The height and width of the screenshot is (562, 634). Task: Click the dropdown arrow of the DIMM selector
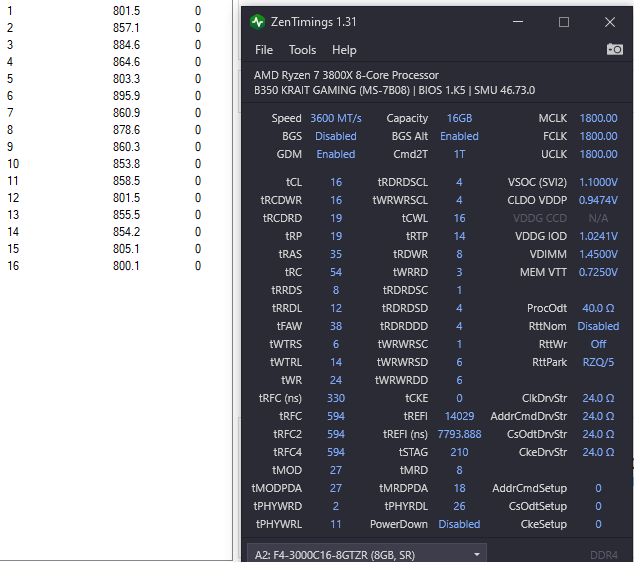click(x=477, y=555)
